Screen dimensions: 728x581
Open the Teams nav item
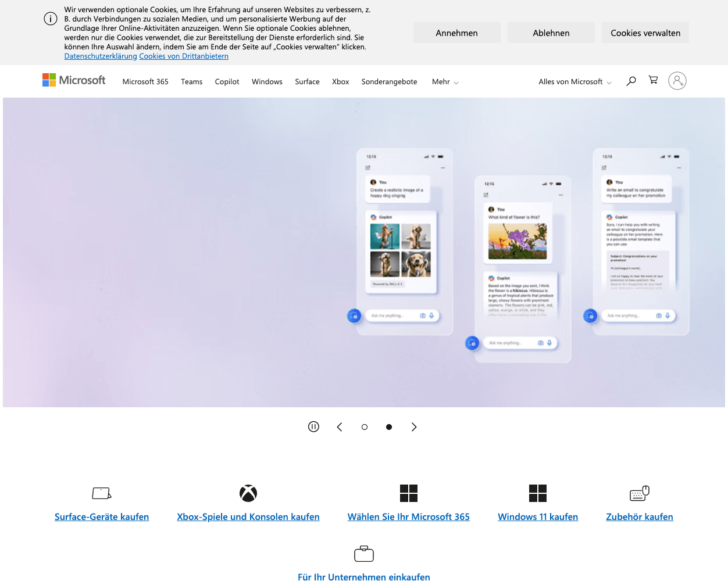[x=192, y=82]
